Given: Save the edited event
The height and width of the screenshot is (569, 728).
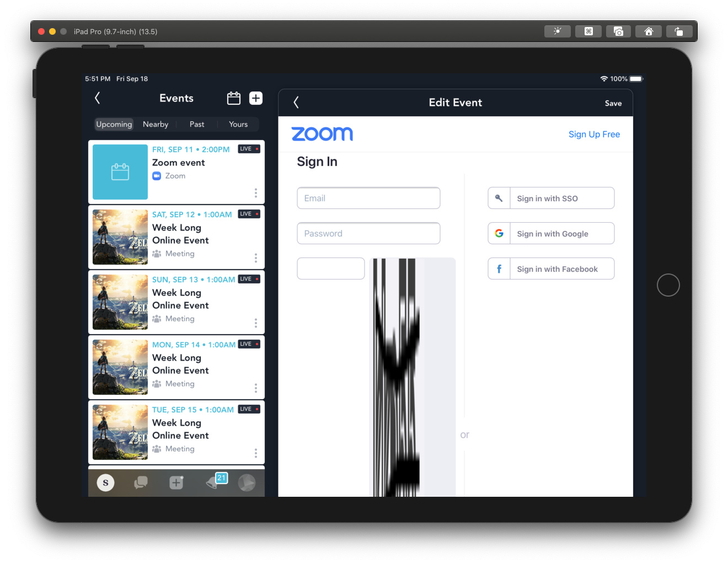Looking at the screenshot, I should [x=613, y=103].
